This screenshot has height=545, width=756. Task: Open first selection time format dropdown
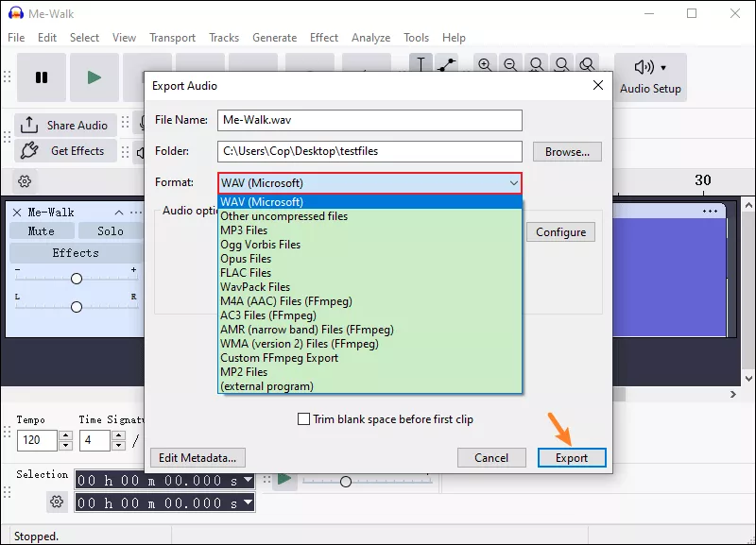click(x=249, y=480)
